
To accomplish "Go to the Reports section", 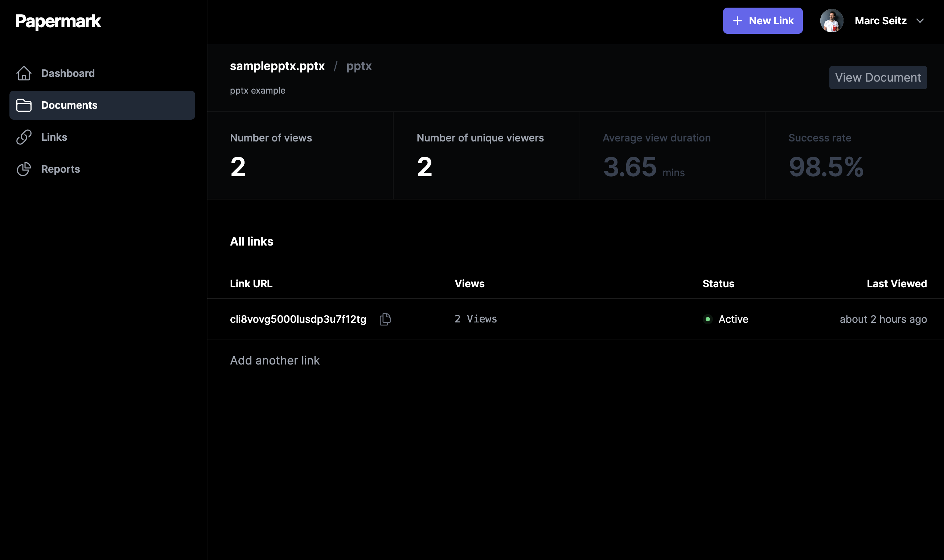I will pos(60,169).
